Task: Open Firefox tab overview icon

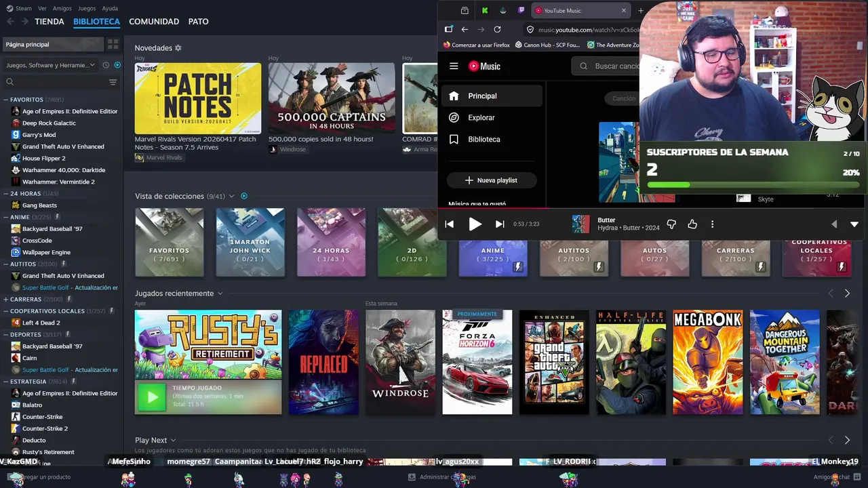Action: 465,10
